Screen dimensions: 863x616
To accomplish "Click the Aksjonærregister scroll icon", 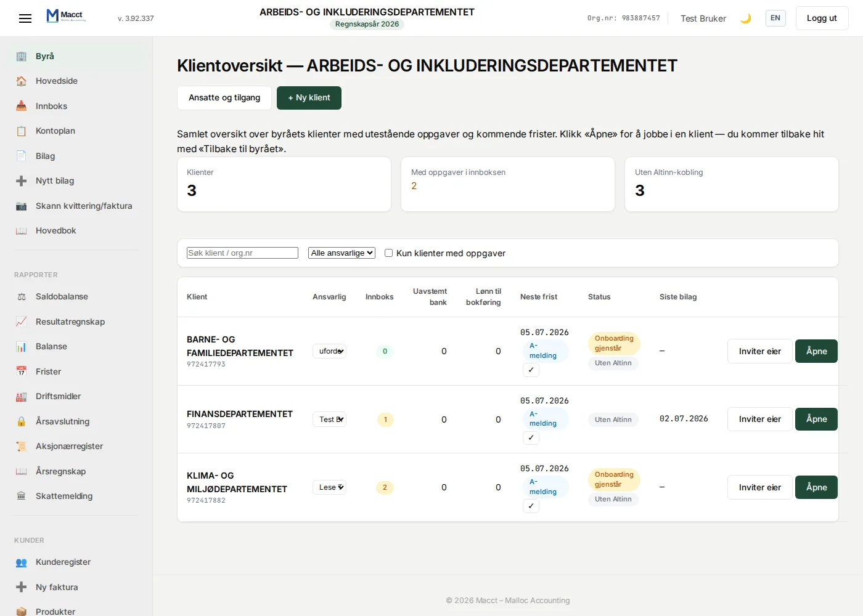I will [22, 447].
